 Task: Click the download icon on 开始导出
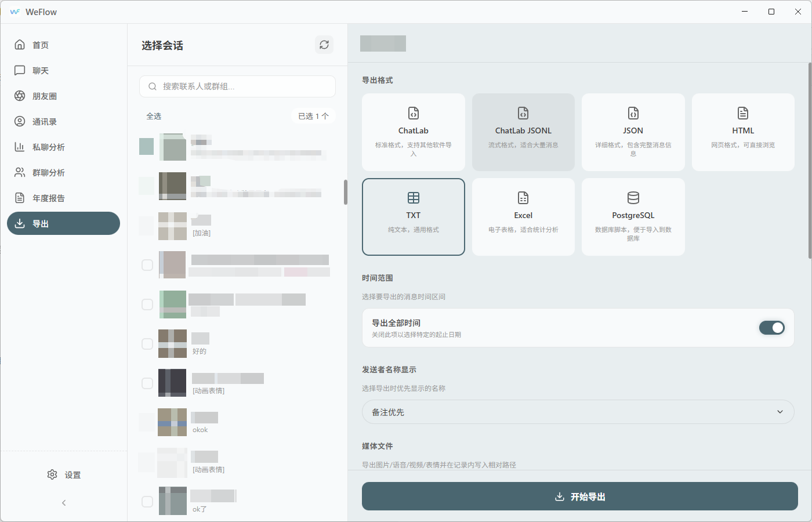pos(560,496)
